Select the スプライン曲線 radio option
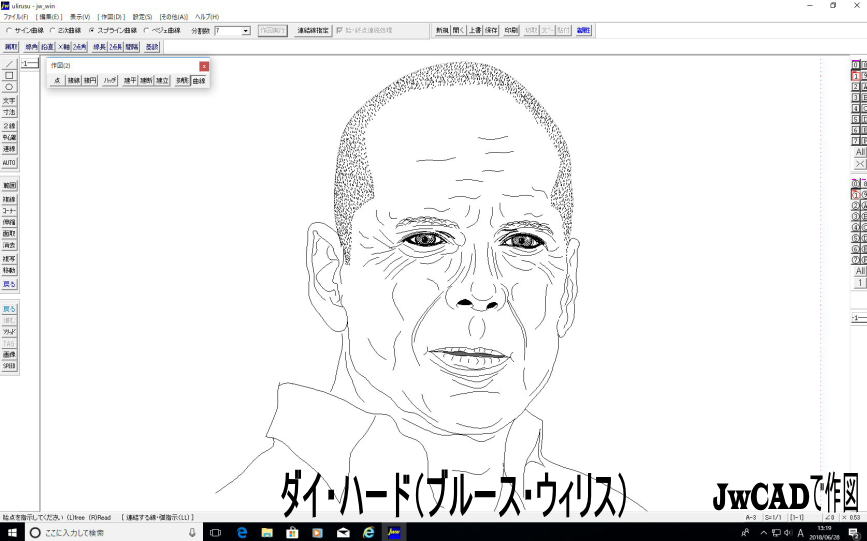This screenshot has height=541, width=867. click(x=113, y=30)
